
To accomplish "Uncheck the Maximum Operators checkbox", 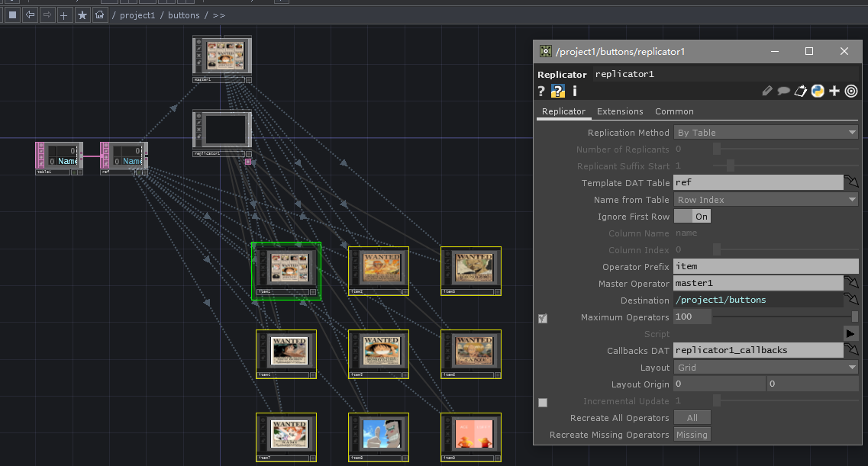I will [542, 318].
